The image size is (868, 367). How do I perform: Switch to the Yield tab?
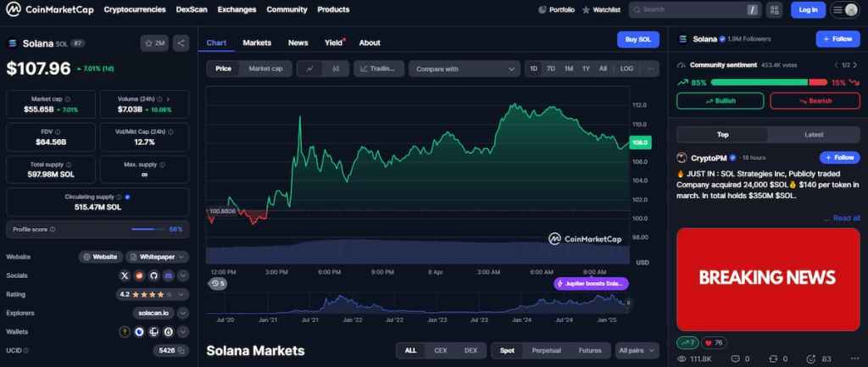click(334, 42)
